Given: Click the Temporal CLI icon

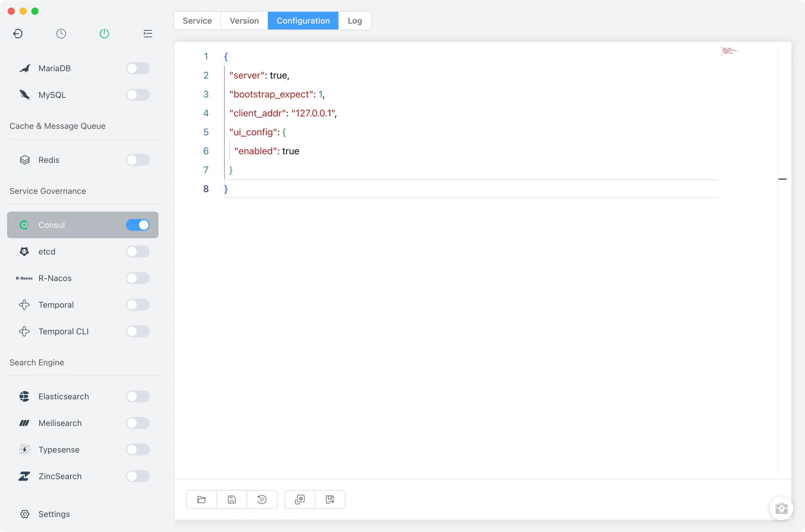Looking at the screenshot, I should point(24,331).
